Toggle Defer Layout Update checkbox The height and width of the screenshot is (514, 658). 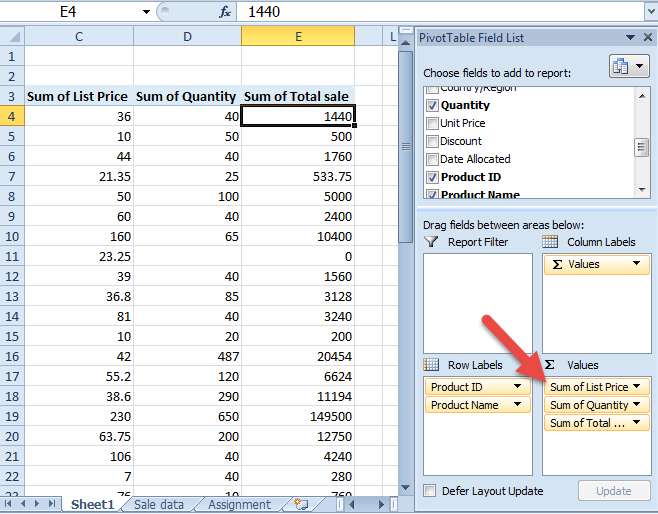tap(430, 491)
